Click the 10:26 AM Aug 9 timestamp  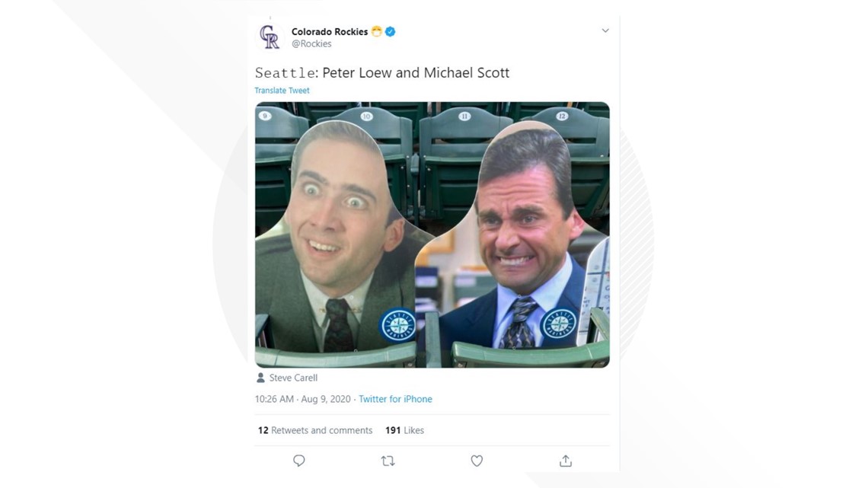click(303, 399)
